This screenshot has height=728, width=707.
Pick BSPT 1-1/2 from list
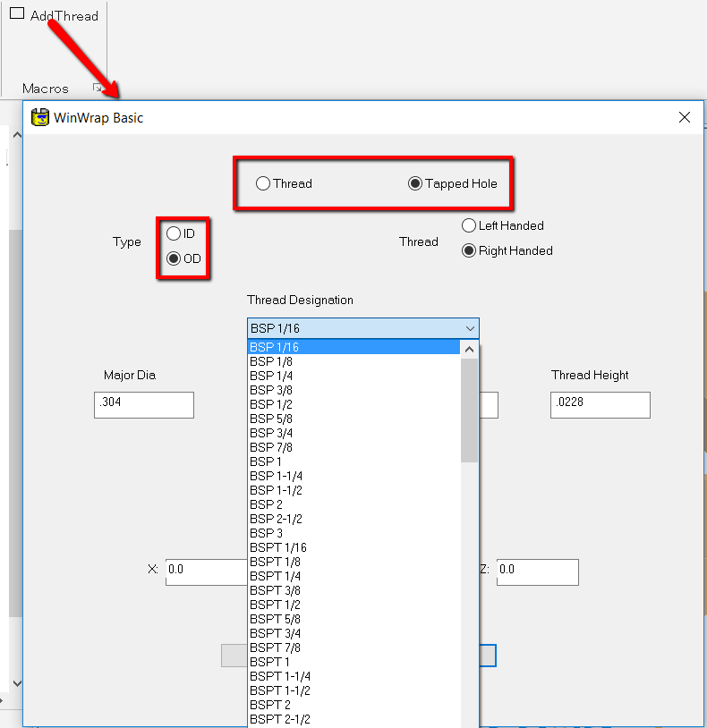[x=354, y=690]
